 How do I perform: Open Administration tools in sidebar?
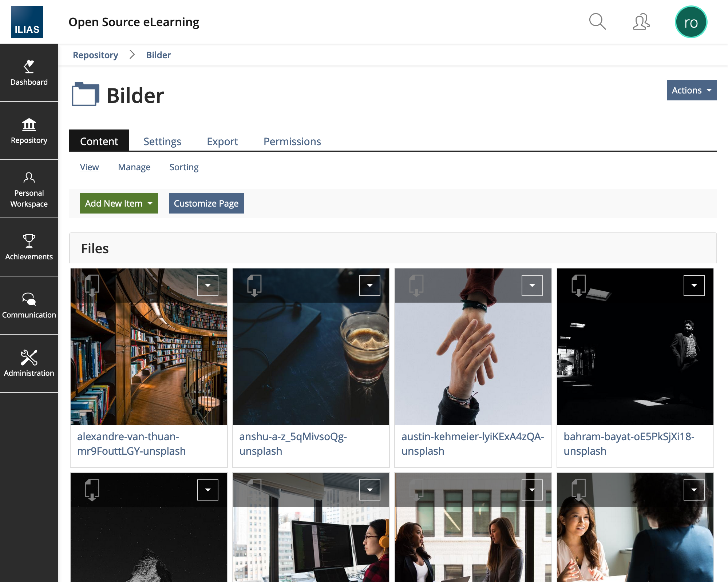point(29,363)
